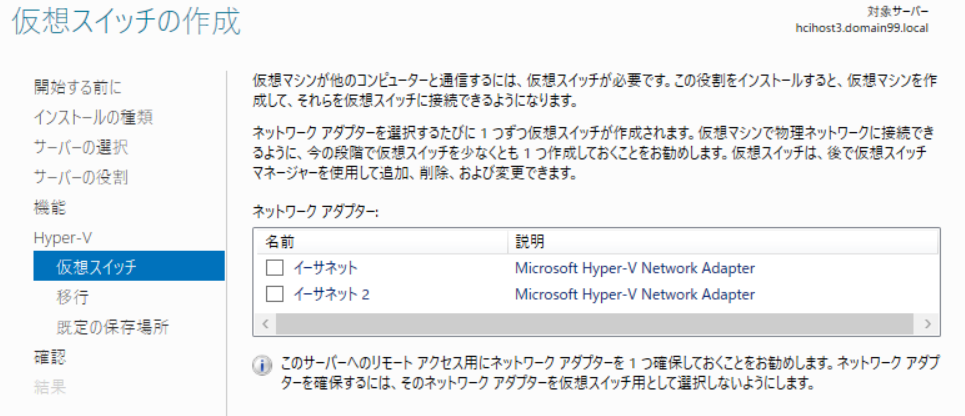
Task: Select the 移行 step
Action: tap(73, 297)
